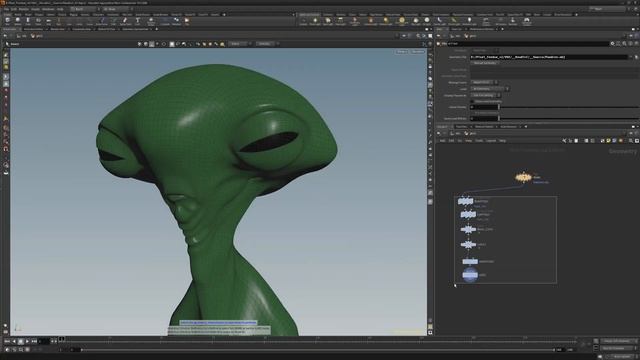Add a Camera from the lights shelf
The height and width of the screenshot is (360, 640).
point(303,20)
